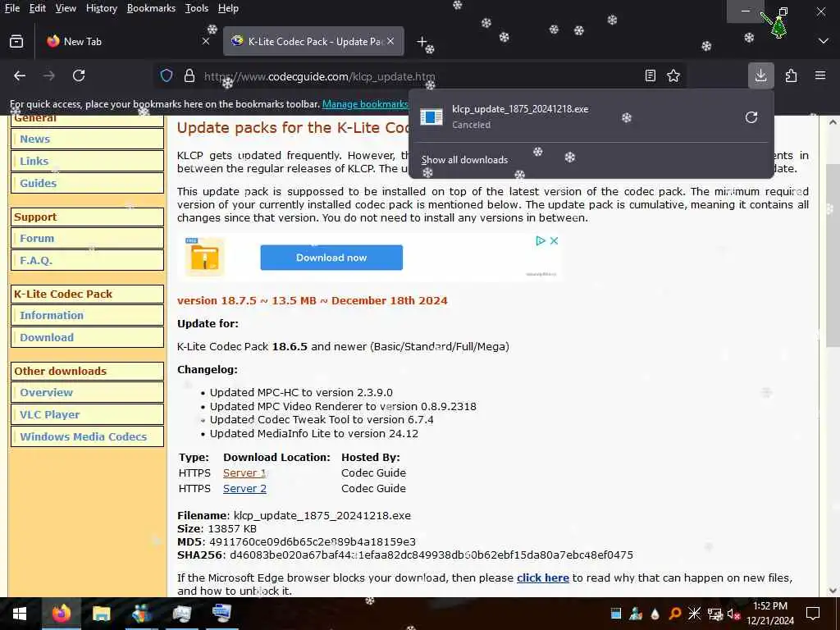Open the Bookmarks menu

click(151, 8)
